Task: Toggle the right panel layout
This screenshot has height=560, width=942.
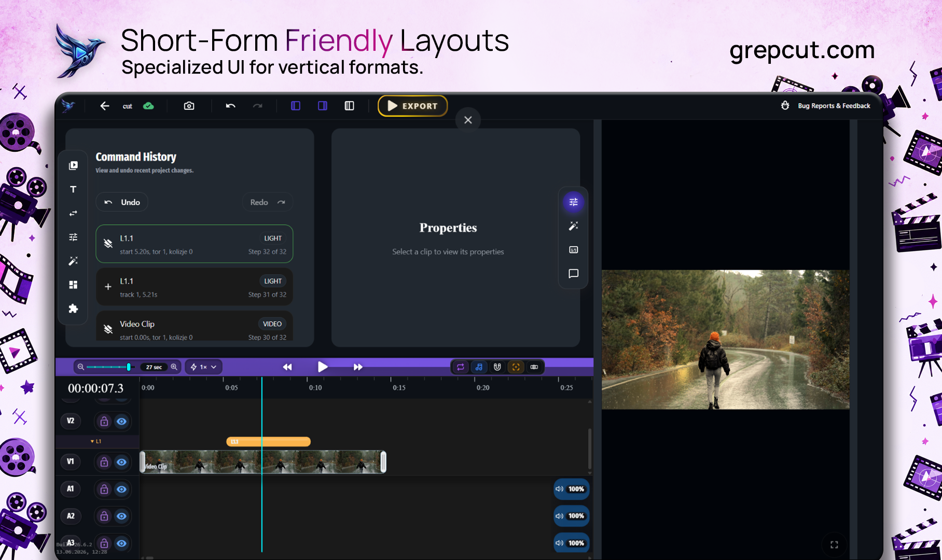Action: [323, 106]
